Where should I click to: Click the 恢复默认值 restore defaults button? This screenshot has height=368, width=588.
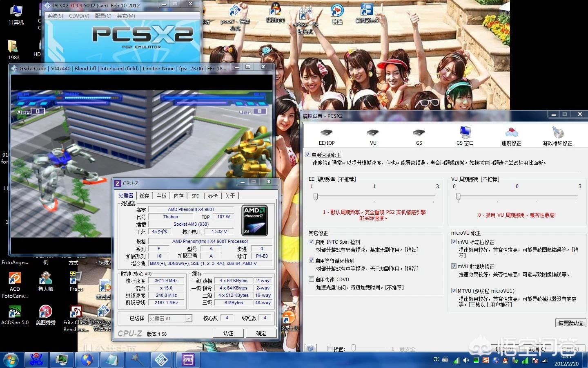(x=570, y=323)
